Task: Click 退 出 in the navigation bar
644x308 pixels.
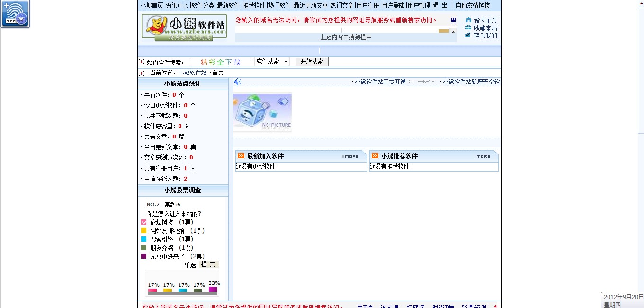Action: click(x=440, y=5)
